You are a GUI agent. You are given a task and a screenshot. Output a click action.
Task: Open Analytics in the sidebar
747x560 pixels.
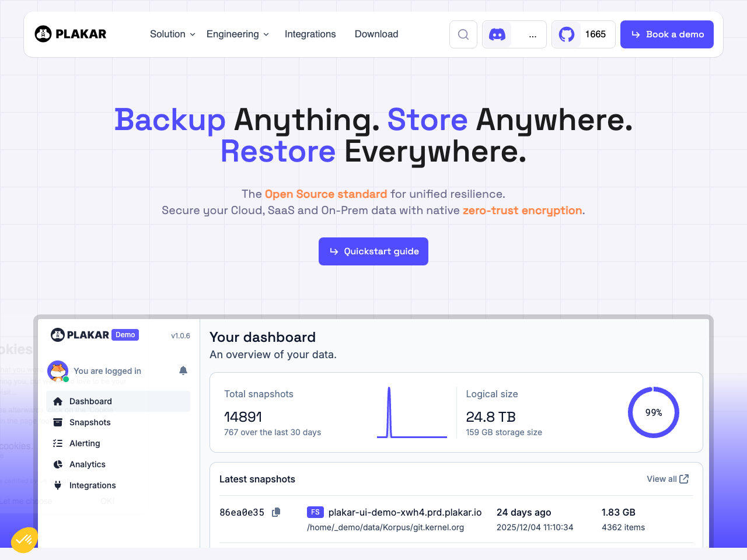click(x=88, y=464)
